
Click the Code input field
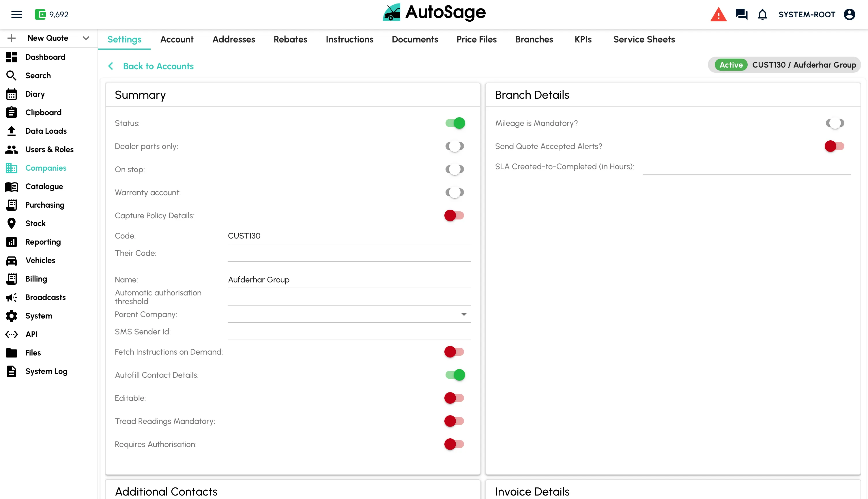pyautogui.click(x=349, y=236)
